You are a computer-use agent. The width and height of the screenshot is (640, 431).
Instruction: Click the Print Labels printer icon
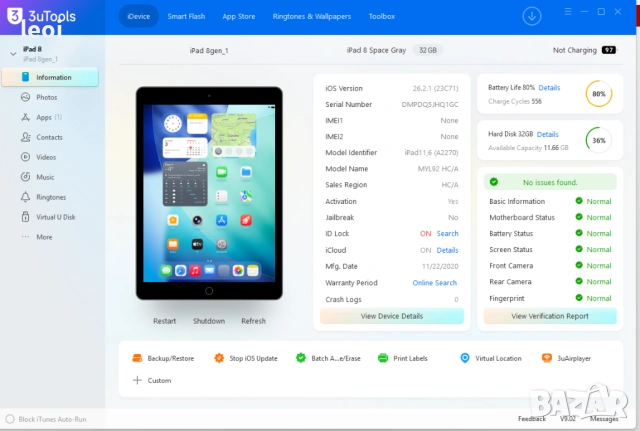coord(383,358)
